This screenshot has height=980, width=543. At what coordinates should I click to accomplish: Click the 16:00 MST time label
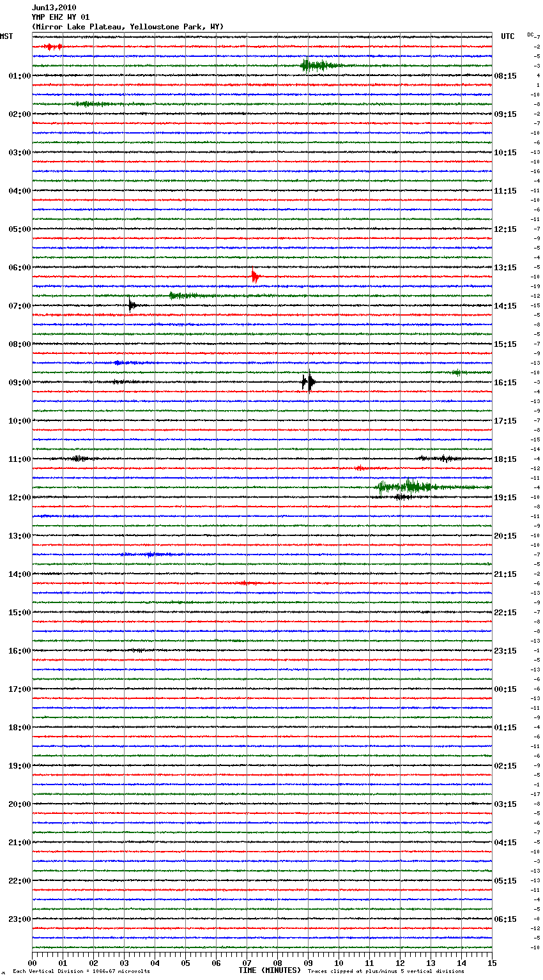pos(20,651)
